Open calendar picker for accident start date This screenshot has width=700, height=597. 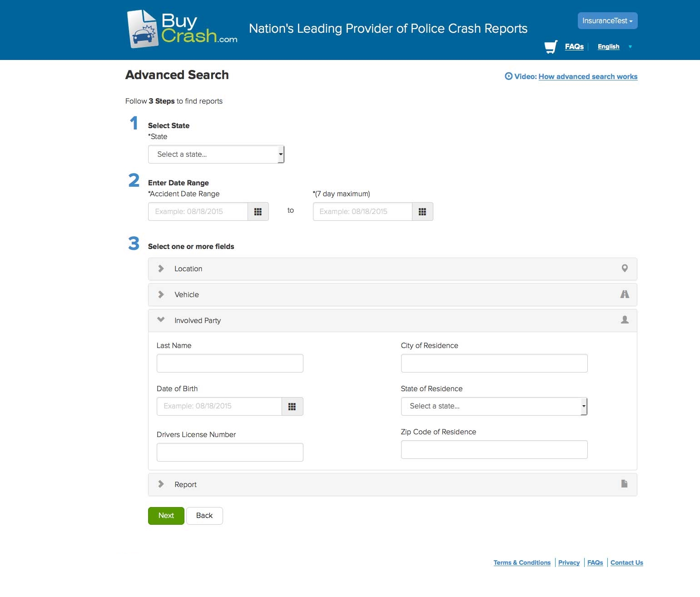click(258, 212)
